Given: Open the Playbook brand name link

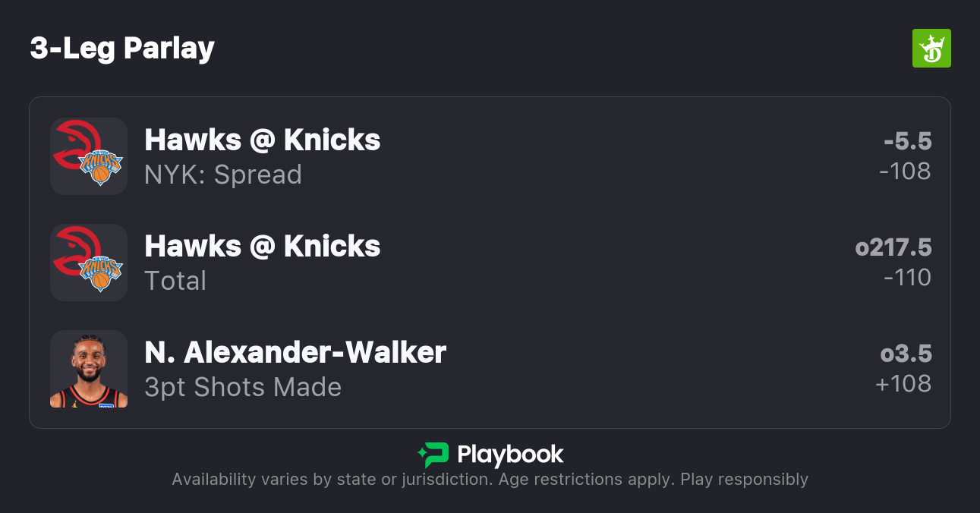Looking at the screenshot, I should (x=510, y=455).
